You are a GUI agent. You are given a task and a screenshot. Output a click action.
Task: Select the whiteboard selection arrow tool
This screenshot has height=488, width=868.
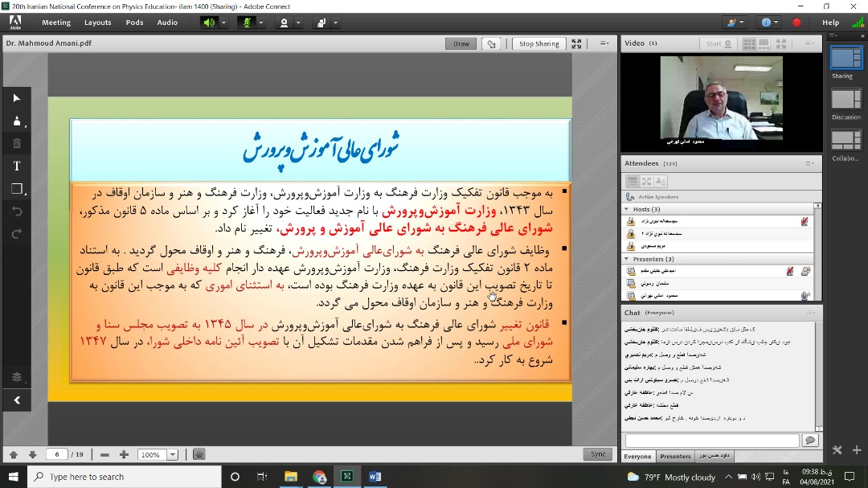[17, 98]
